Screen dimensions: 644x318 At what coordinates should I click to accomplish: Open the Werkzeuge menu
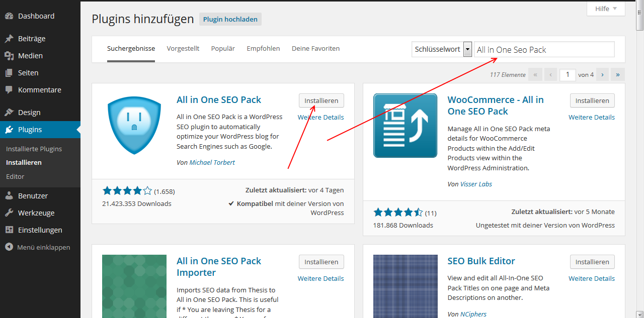pyautogui.click(x=40, y=213)
